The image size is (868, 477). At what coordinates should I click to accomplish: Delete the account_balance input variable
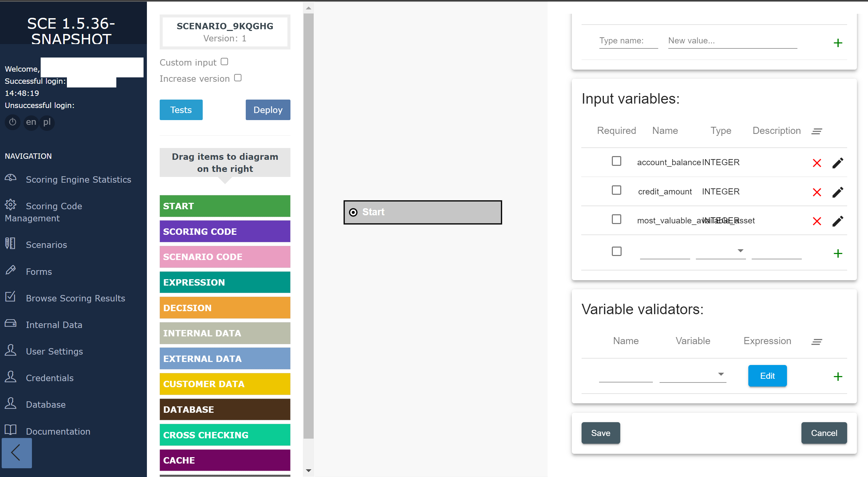(817, 163)
